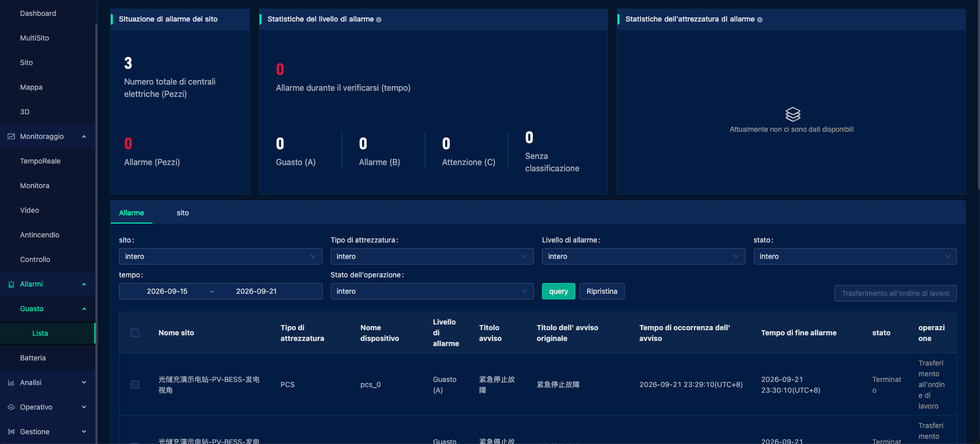Expand the Gestione section chevron
This screenshot has height=444, width=980.
point(84,432)
